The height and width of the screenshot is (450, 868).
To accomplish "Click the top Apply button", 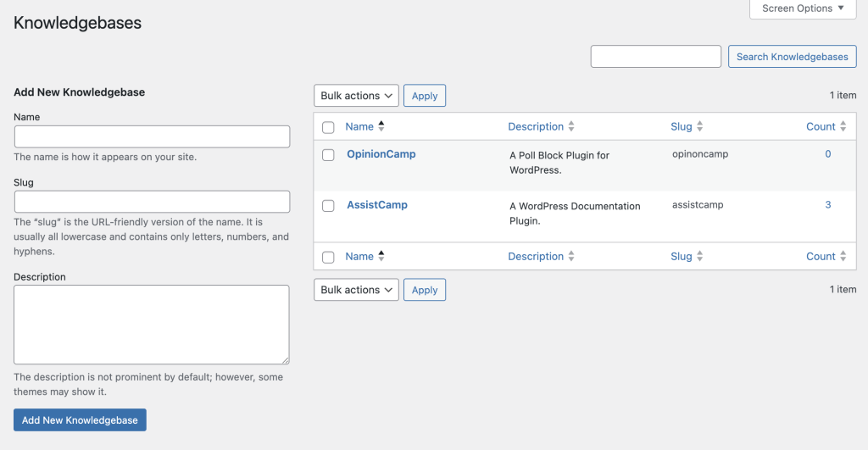I will [424, 96].
